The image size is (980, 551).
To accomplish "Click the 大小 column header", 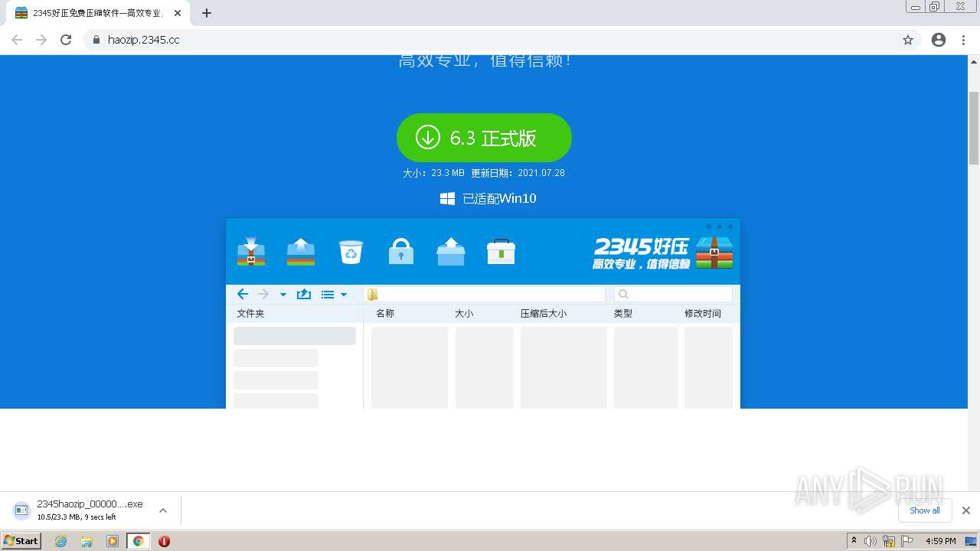I will (x=464, y=314).
